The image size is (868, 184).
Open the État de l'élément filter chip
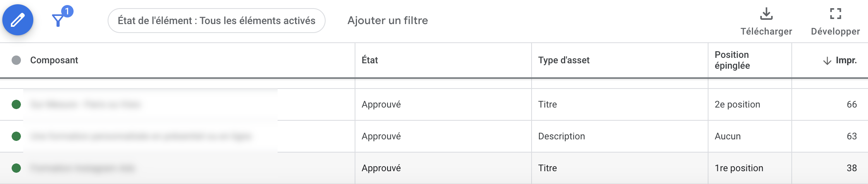coord(216,21)
